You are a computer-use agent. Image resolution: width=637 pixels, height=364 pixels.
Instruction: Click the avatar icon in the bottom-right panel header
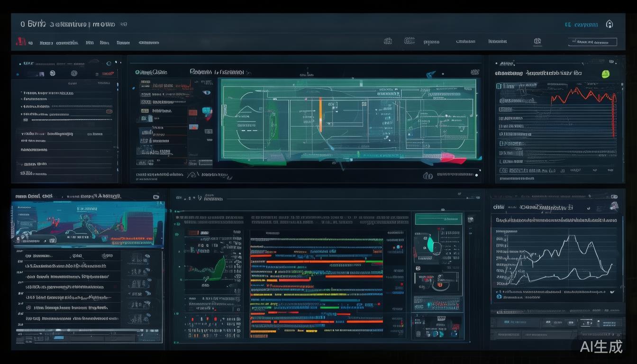[614, 206]
